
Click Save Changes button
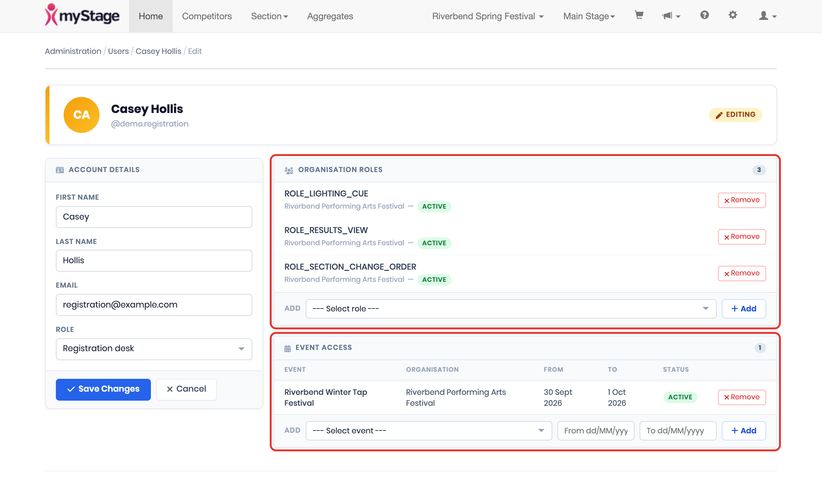pyautogui.click(x=103, y=389)
